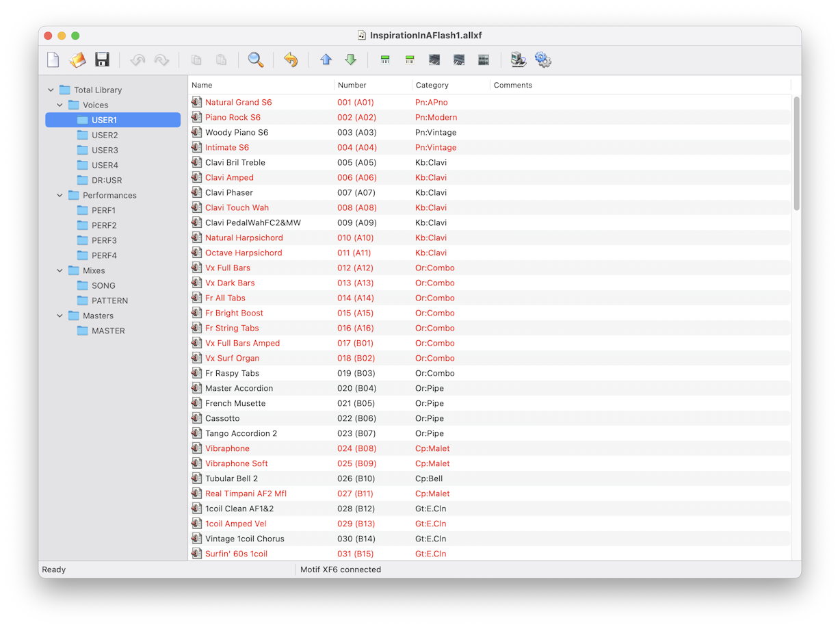Move item down with green arrow

coord(351,60)
